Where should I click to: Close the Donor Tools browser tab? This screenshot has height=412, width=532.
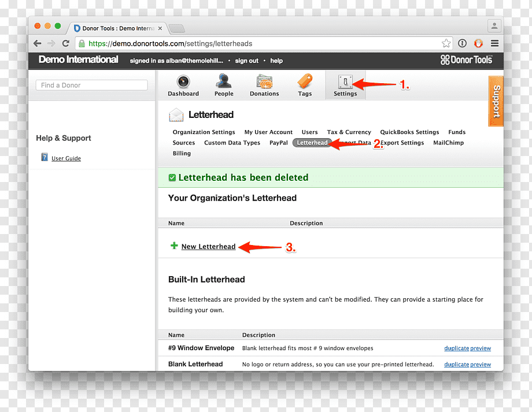[x=160, y=28]
